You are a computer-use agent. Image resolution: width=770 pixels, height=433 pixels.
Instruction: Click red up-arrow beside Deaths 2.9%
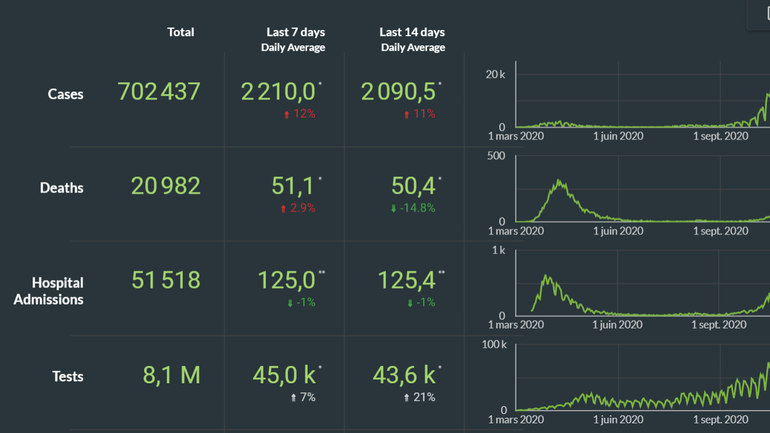(x=284, y=209)
